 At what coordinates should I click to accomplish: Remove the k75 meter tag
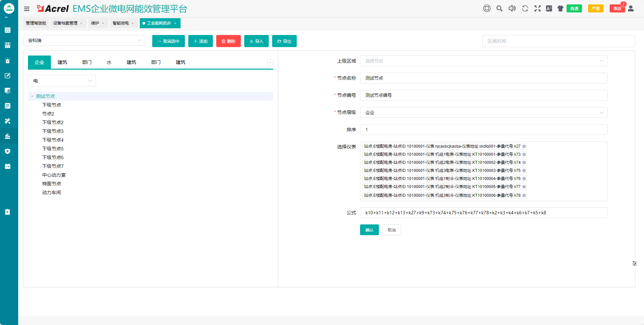(x=524, y=171)
